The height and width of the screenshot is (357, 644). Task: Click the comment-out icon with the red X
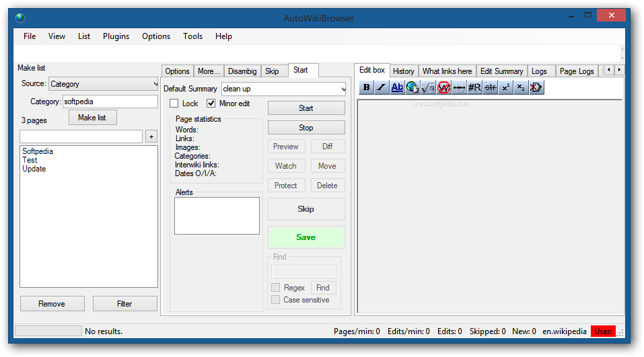(536, 87)
